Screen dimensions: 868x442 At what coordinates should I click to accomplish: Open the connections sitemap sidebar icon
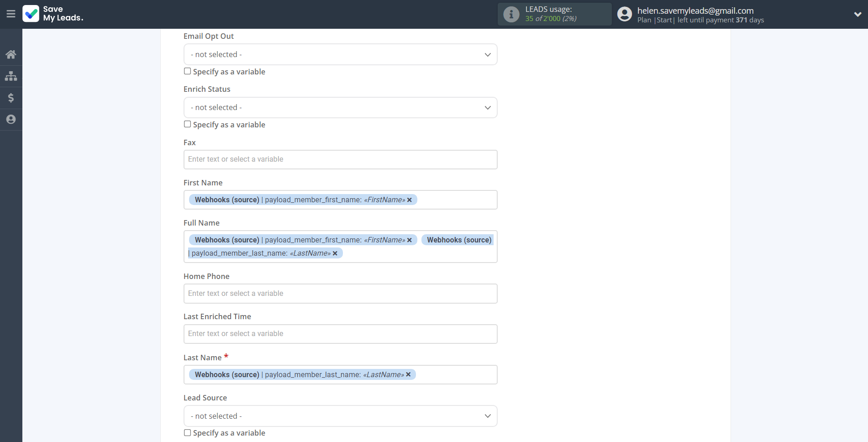11,76
